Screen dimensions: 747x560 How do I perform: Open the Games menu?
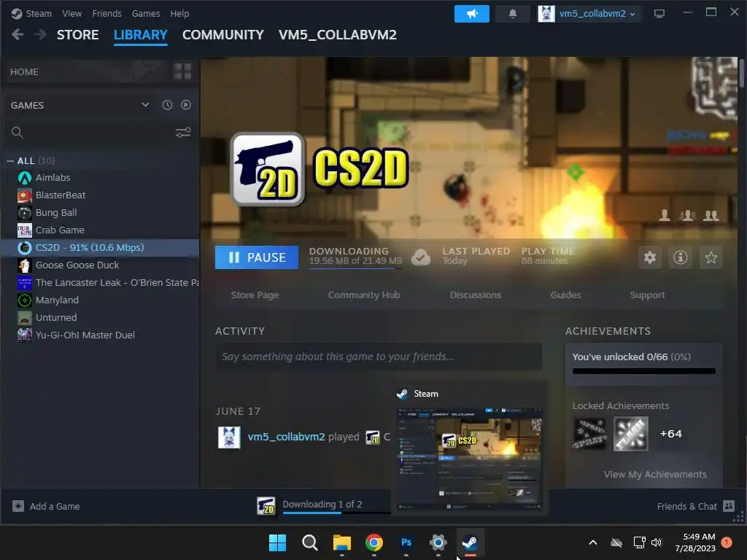[146, 14]
